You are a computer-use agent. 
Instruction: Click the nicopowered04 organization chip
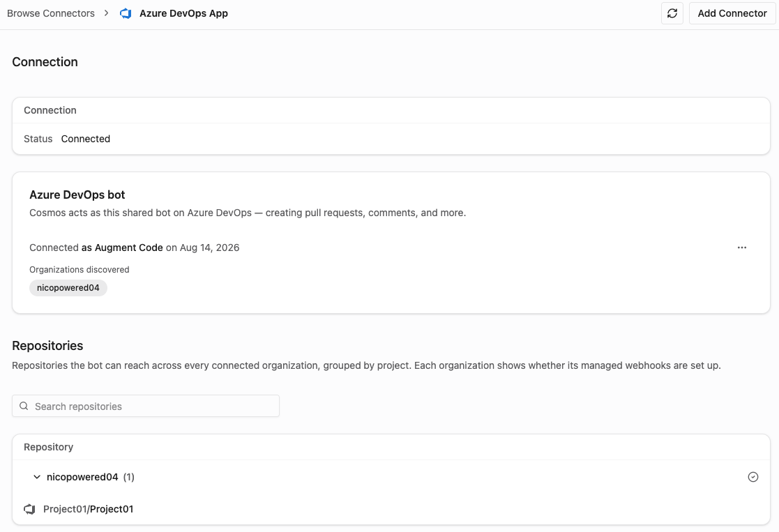68,287
